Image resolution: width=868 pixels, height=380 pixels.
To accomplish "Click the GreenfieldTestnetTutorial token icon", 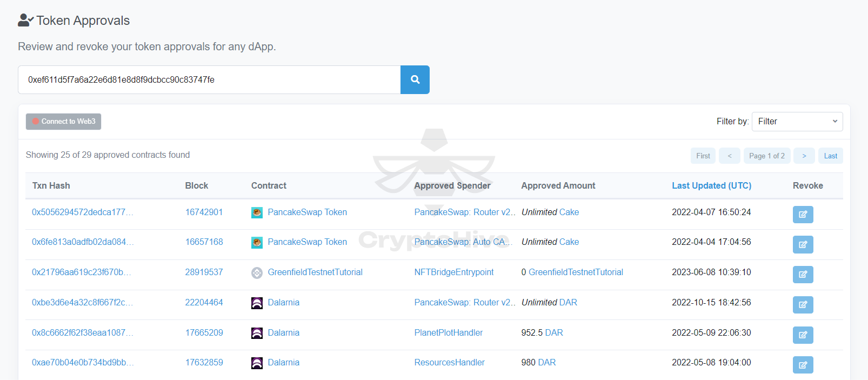I will 257,273.
